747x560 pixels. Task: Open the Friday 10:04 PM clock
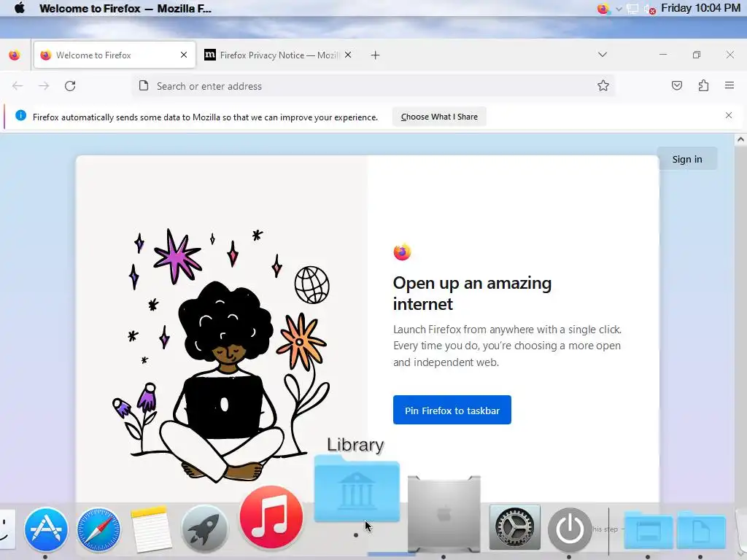click(x=700, y=8)
